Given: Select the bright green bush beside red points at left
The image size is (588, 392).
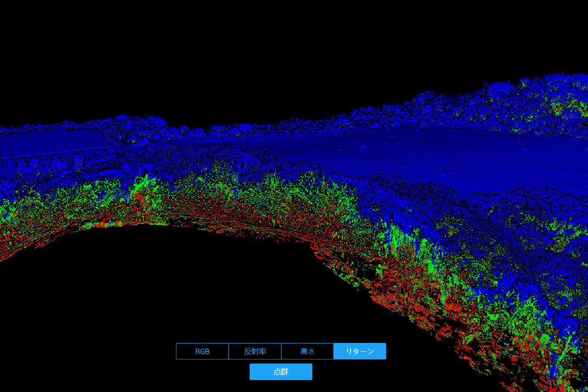Looking at the screenshot, I should pyautogui.click(x=144, y=192).
